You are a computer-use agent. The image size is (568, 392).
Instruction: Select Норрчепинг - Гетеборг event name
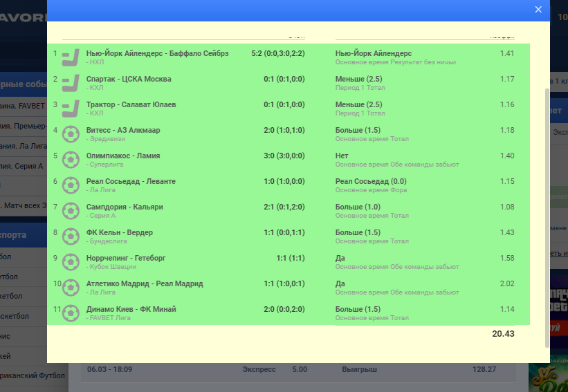[x=126, y=258]
